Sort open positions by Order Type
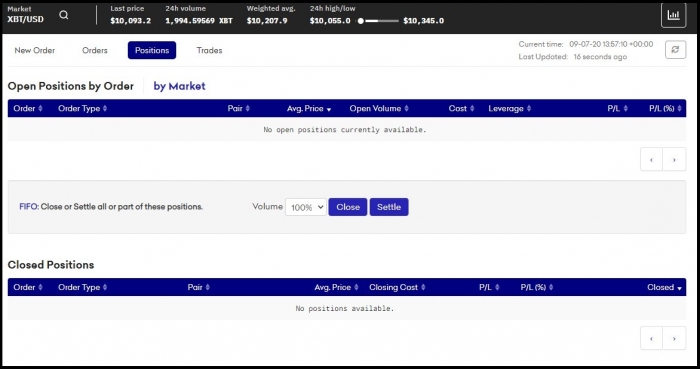Image resolution: width=700 pixels, height=369 pixels. [82, 108]
